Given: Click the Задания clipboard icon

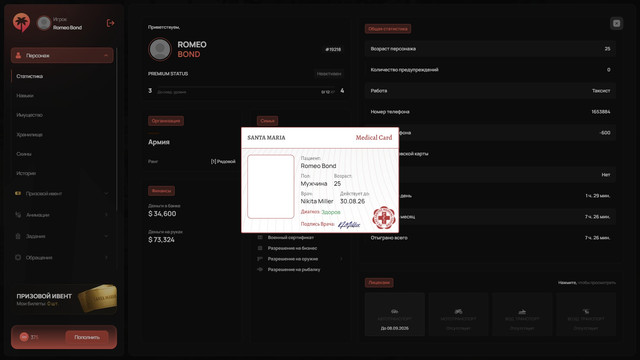Looking at the screenshot, I should (18, 236).
